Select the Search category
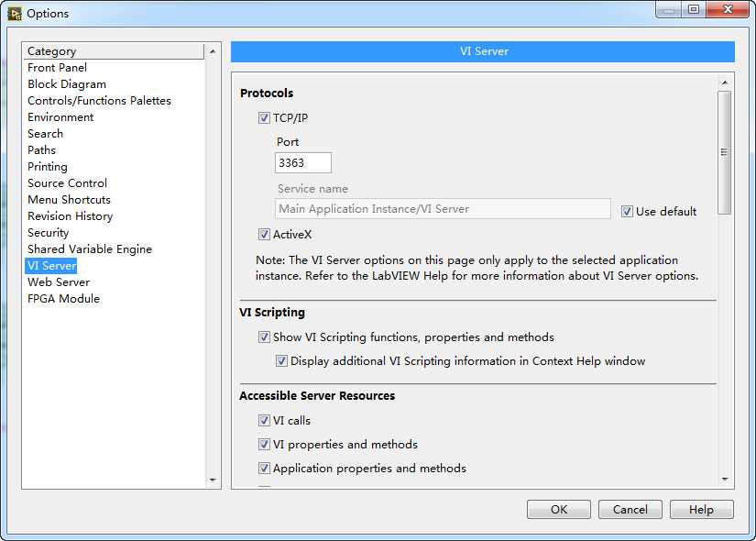 [x=45, y=133]
